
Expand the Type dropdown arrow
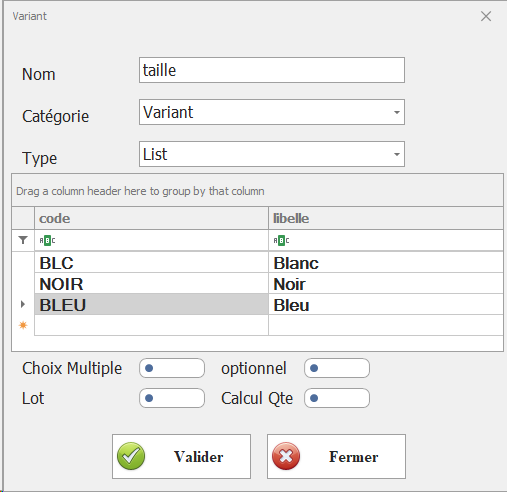click(x=397, y=154)
